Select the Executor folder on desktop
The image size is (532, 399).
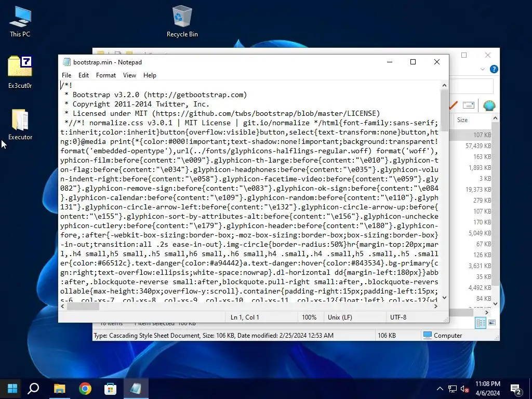pyautogui.click(x=20, y=125)
